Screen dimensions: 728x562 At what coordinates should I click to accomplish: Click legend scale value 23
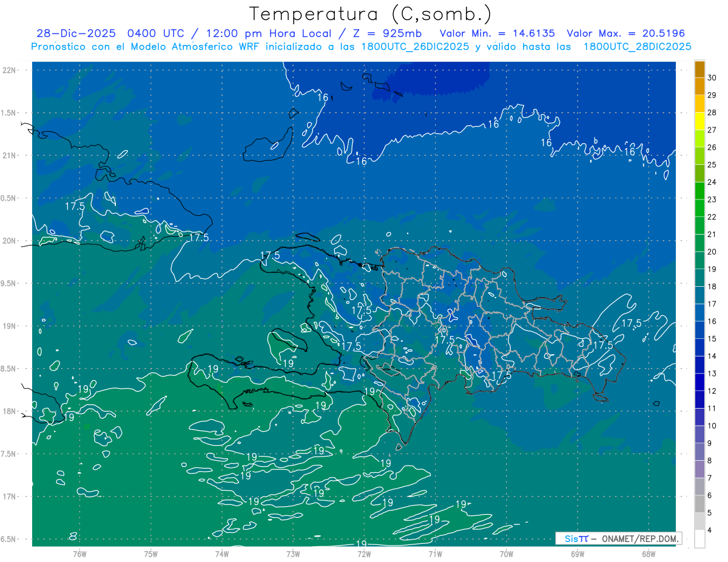pos(712,199)
